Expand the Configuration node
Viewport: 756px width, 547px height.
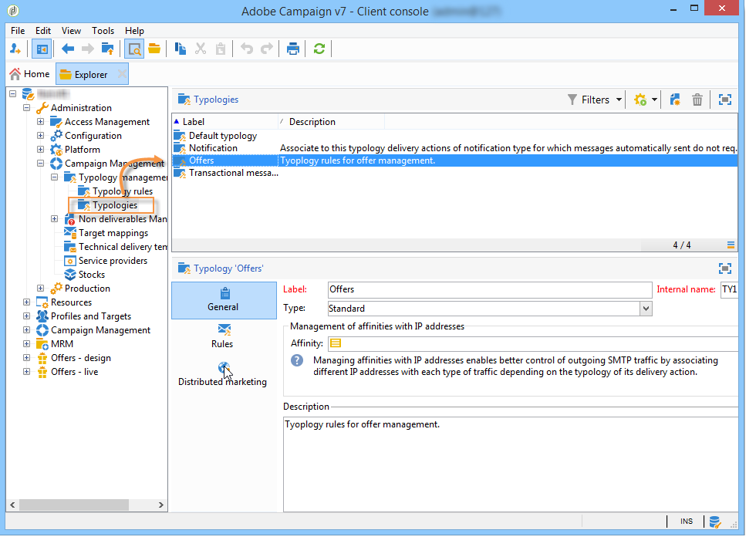tap(40, 136)
